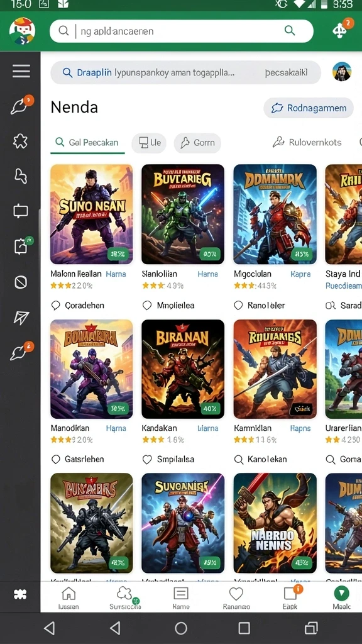Go to Renaneo heart tab in bottom bar
This screenshot has width=362, height=644.
pyautogui.click(x=236, y=598)
